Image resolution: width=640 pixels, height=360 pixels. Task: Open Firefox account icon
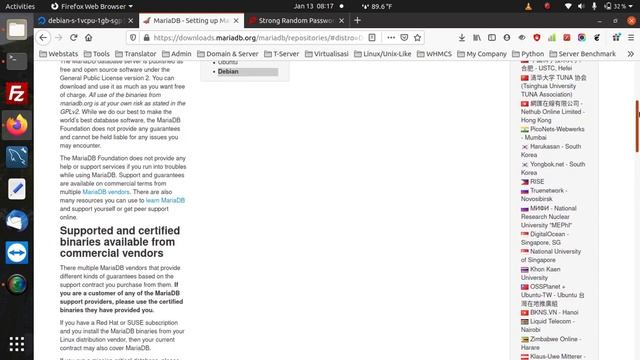pyautogui.click(x=507, y=38)
